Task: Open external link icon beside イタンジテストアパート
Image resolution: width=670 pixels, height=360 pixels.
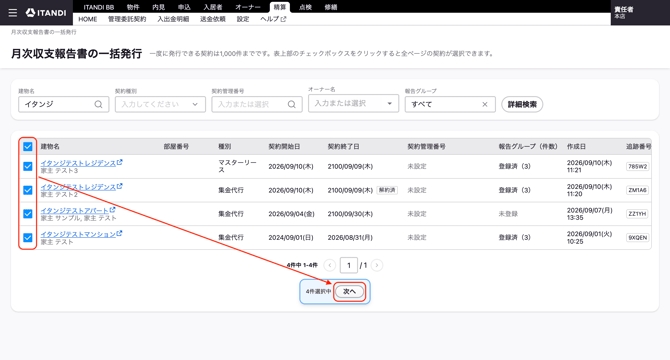Action: click(112, 210)
